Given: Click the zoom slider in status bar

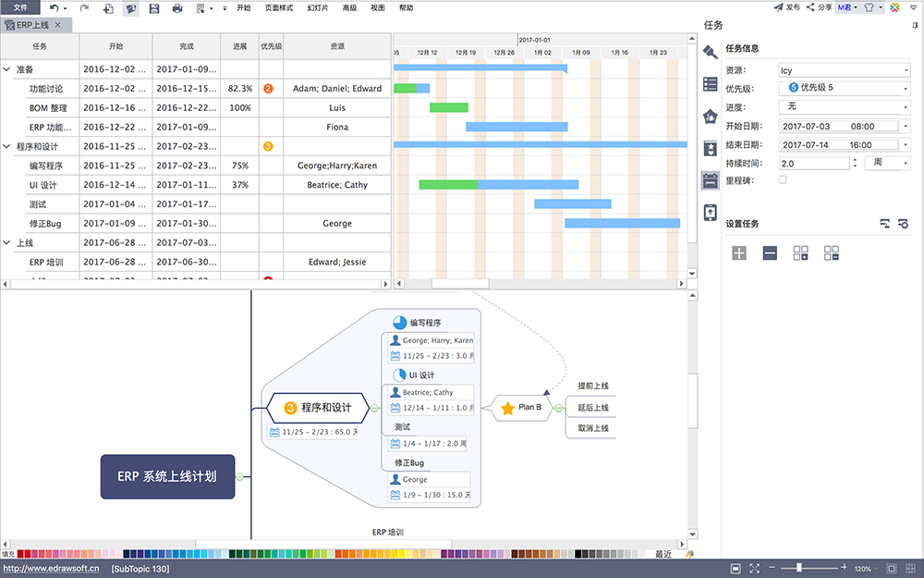Looking at the screenshot, I should 798,568.
